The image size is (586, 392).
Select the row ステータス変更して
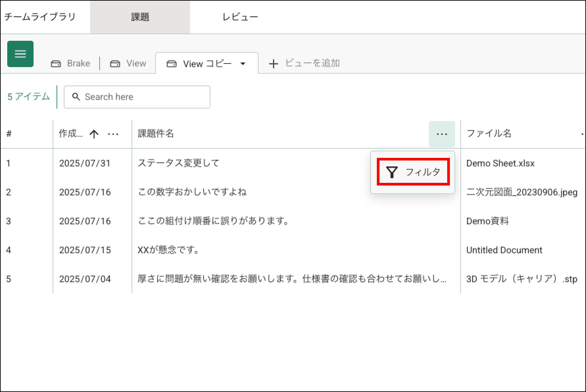point(178,163)
